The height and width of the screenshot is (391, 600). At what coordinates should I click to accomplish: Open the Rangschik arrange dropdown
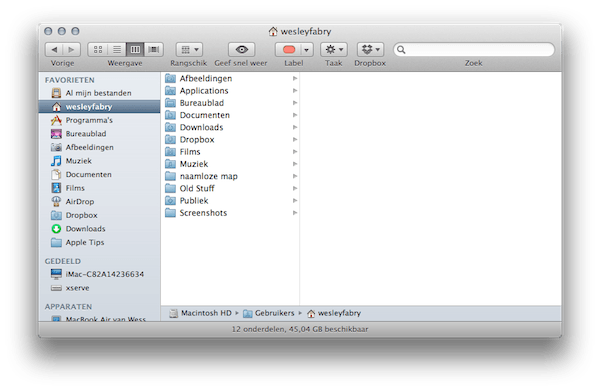(189, 49)
